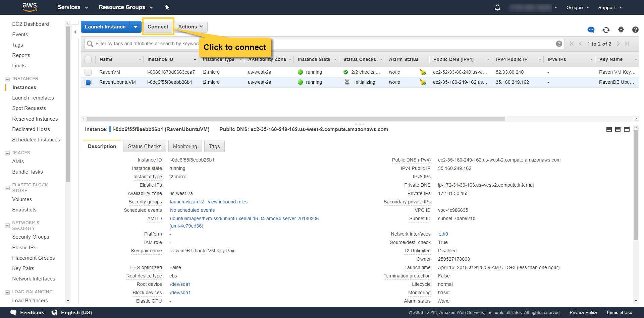Go to the previous results page

[x=581, y=44]
